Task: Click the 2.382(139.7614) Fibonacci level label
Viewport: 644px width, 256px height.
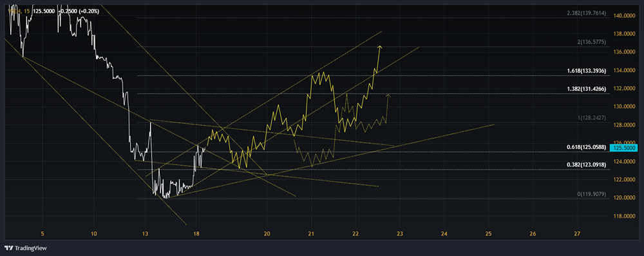Action: [x=586, y=13]
